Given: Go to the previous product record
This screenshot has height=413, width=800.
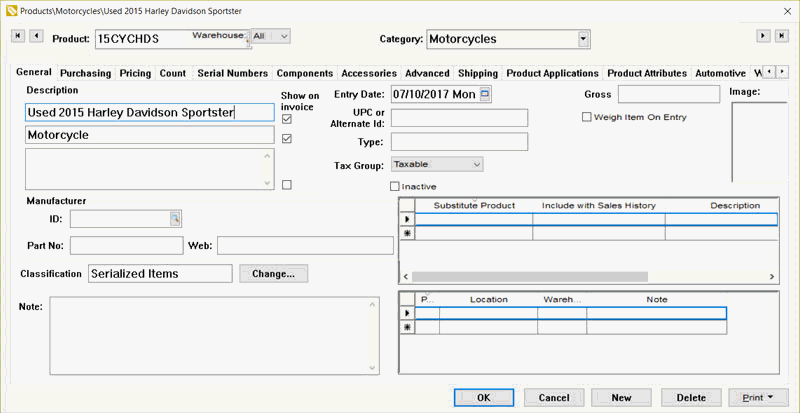Looking at the screenshot, I should point(36,36).
